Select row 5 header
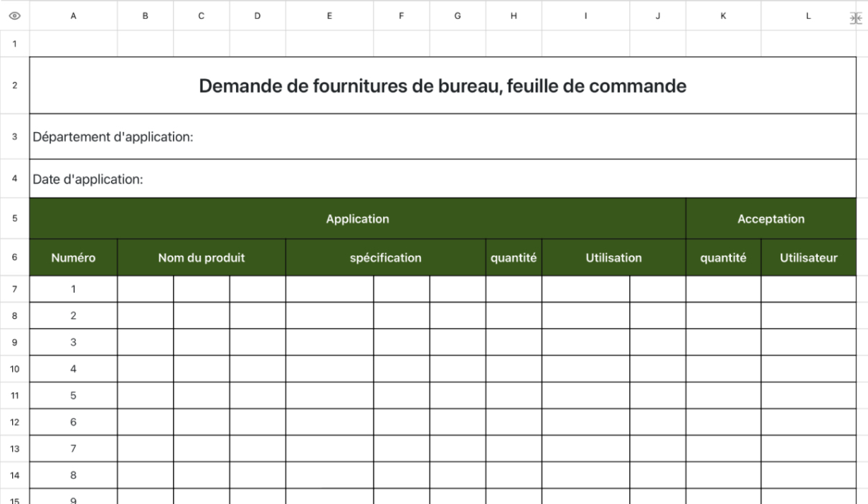868x504 pixels. tap(14, 218)
